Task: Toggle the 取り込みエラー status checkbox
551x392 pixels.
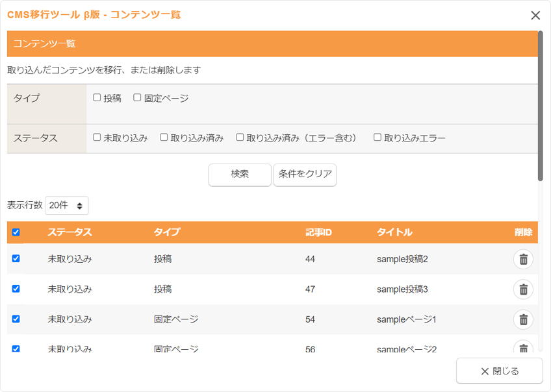Action: (378, 138)
